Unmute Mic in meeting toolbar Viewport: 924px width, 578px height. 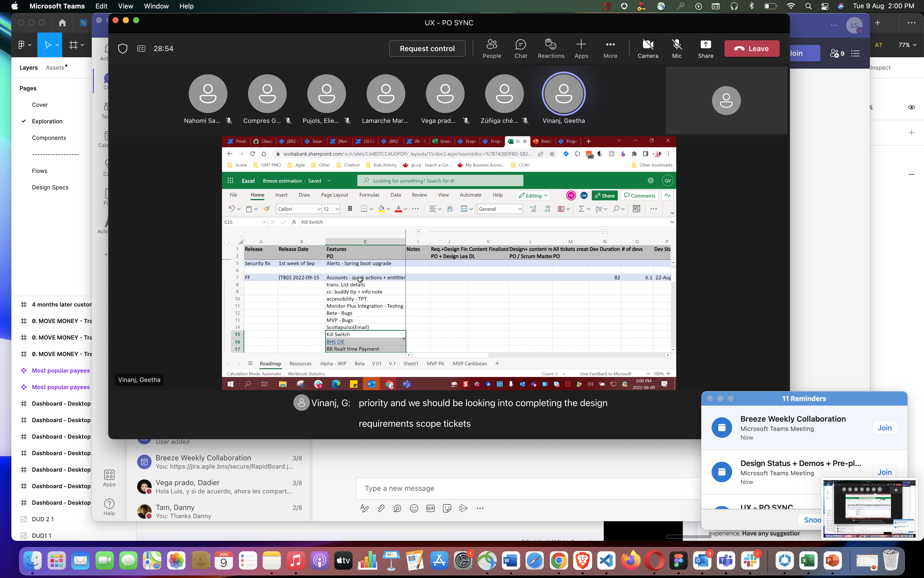click(x=676, y=49)
